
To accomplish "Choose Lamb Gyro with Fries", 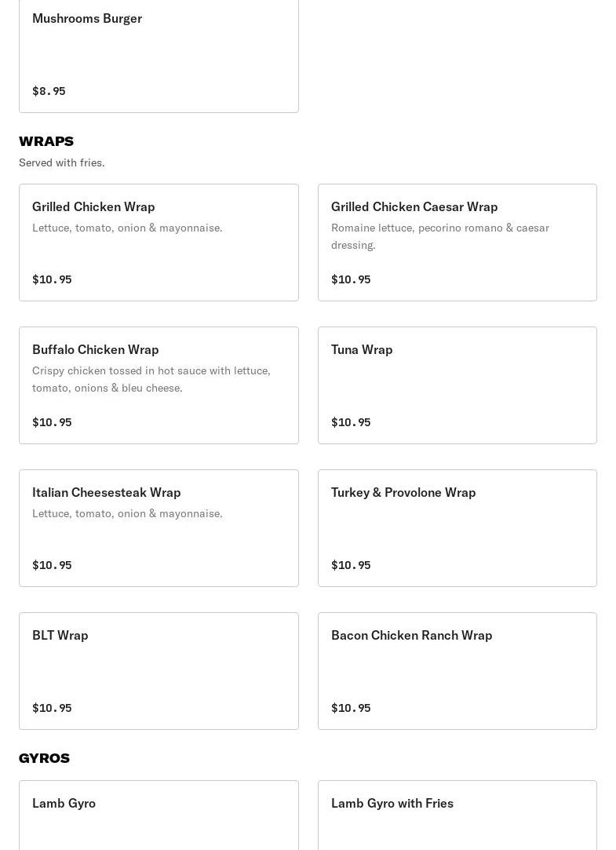I will (x=457, y=815).
